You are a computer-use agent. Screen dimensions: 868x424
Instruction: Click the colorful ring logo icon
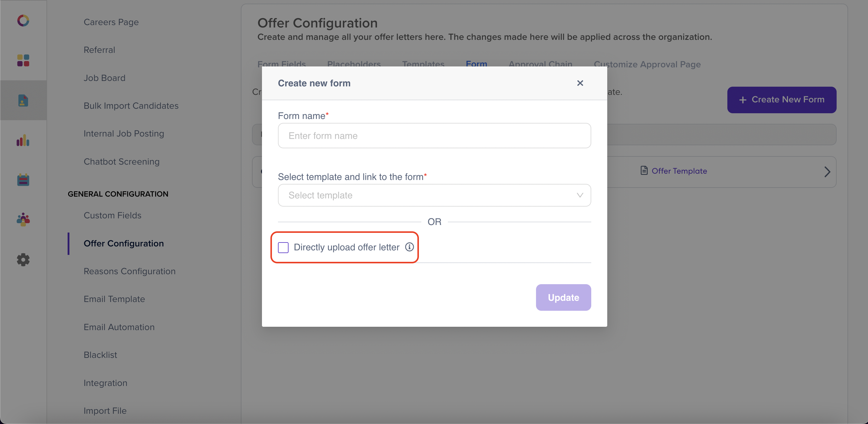tap(23, 21)
